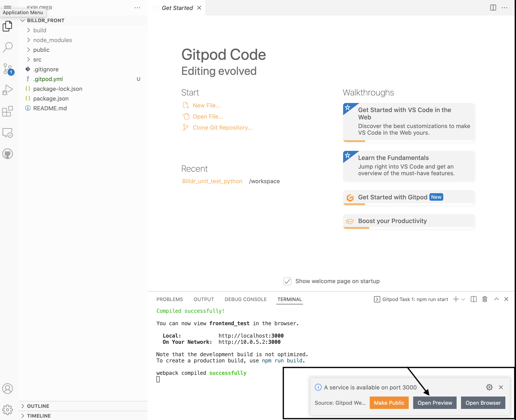Open the recent Billdr_unit_test_python workspace
Screen dimensions: 516x420
212,181
